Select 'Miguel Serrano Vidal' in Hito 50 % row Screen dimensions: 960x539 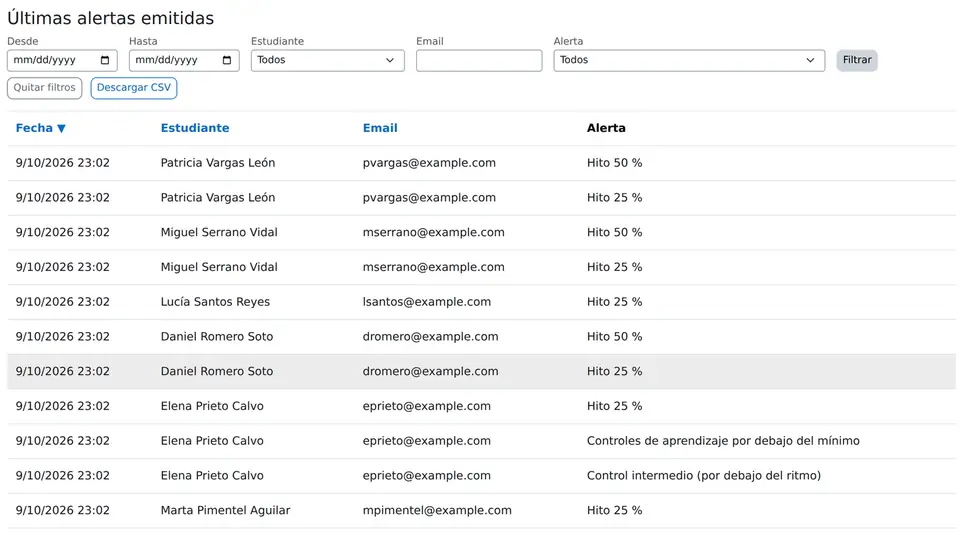click(219, 232)
